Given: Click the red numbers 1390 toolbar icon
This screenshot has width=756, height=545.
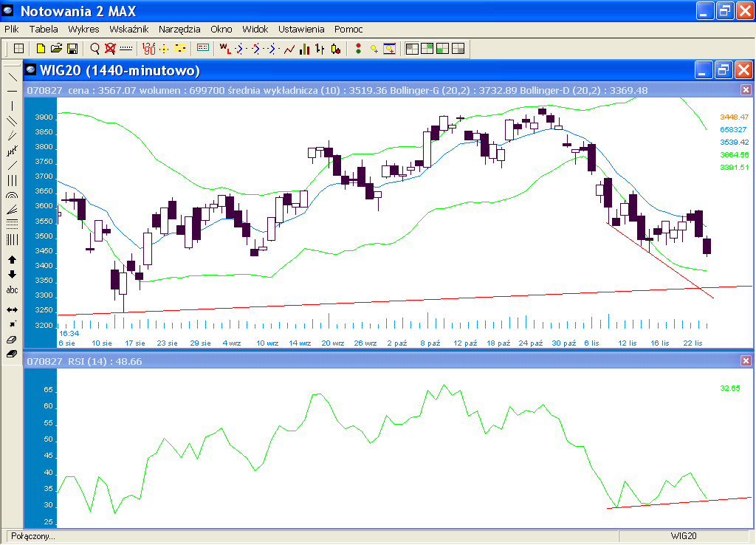Looking at the screenshot, I should click(149, 49).
